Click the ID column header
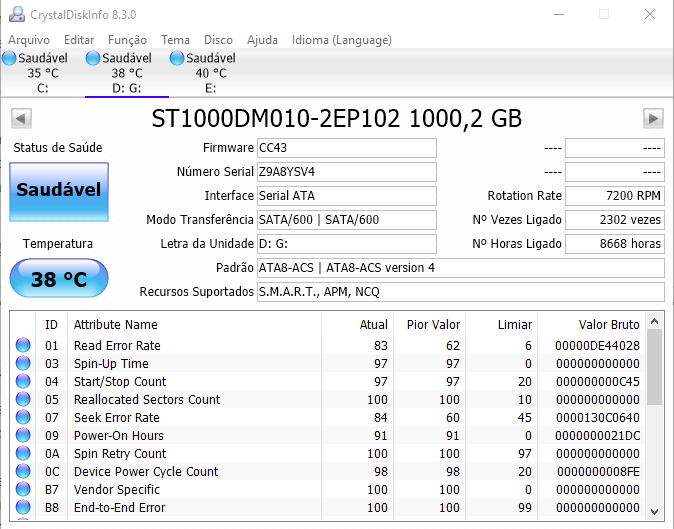 [x=51, y=324]
